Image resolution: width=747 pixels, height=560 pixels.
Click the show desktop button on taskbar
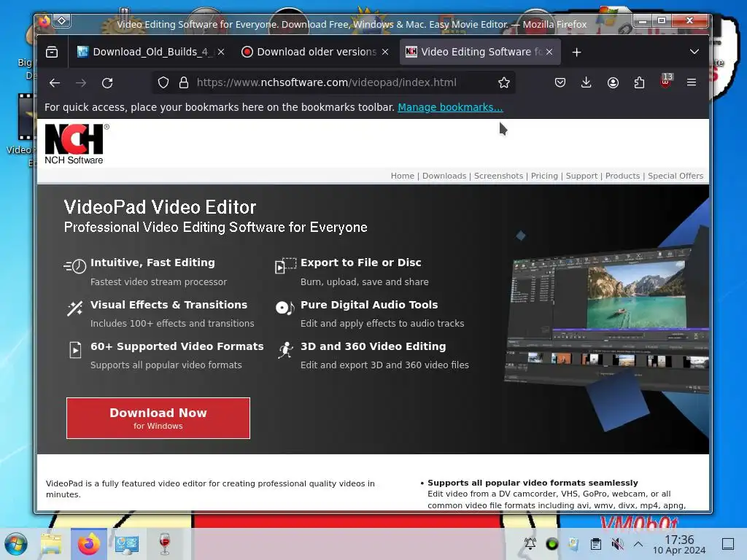(728, 544)
